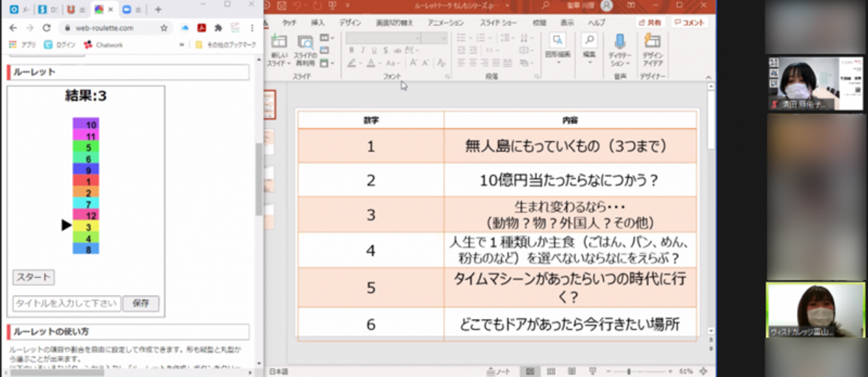The width and height of the screenshot is (868, 377).
Task: Expand the hidden bookmarks chevron
Action: [x=181, y=45]
